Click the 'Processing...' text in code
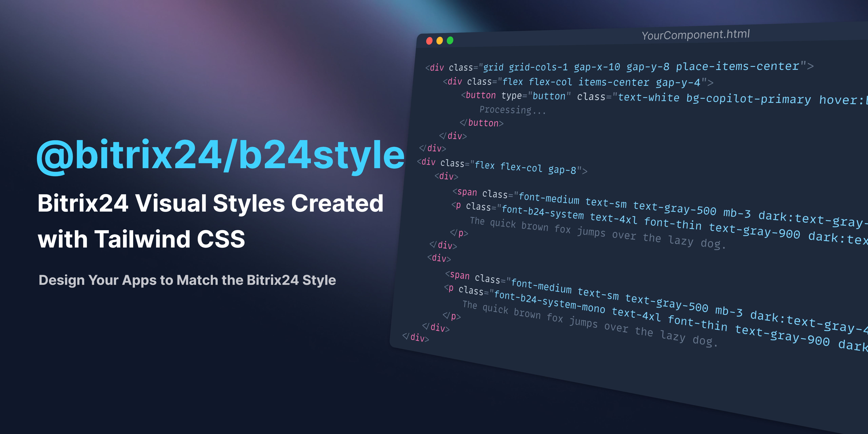Viewport: 868px width, 434px height. pyautogui.click(x=512, y=110)
